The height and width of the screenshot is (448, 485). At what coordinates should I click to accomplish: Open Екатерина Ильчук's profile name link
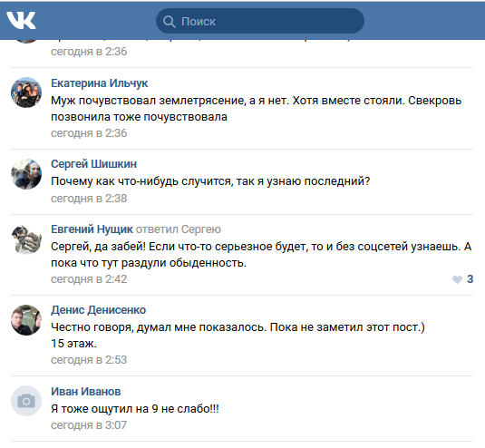coord(100,83)
